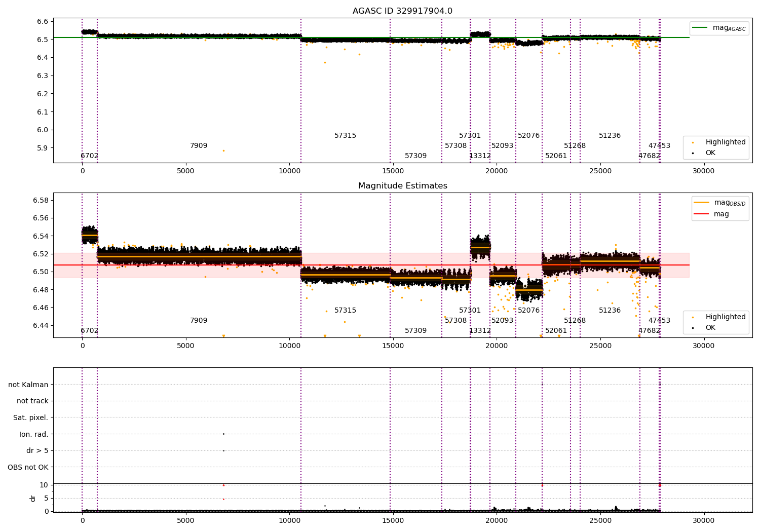The height and width of the screenshot is (532, 760).
Task: Click obsid label 57315 in the top plot
Action: click(x=345, y=136)
